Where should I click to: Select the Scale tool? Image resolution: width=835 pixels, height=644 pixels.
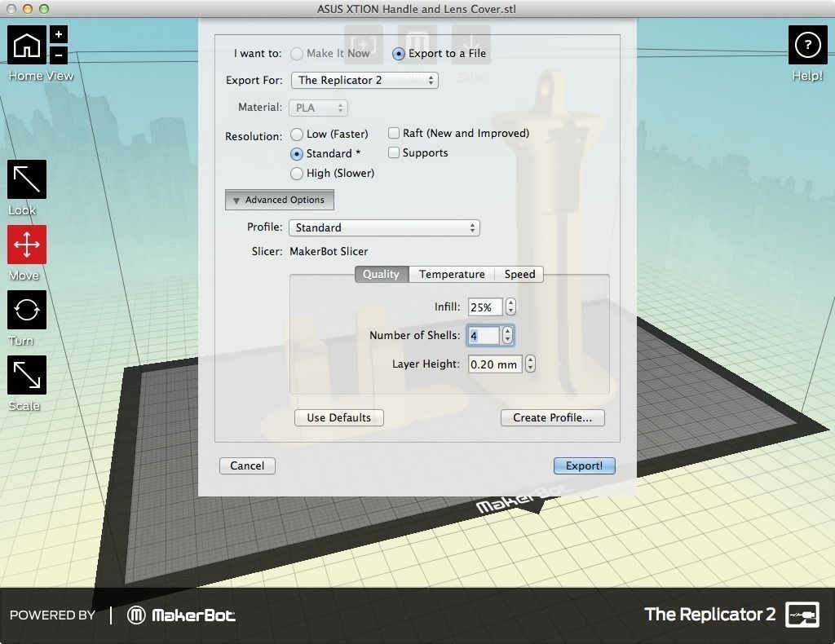(x=27, y=375)
